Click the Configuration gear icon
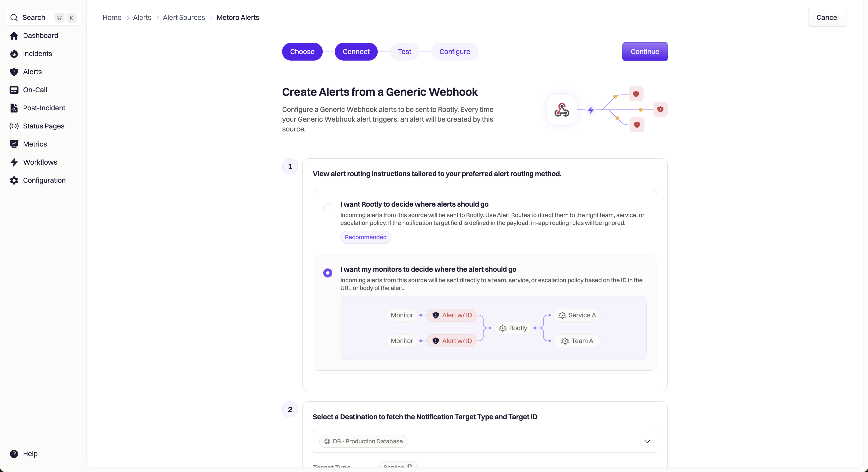The image size is (868, 472). [x=14, y=180]
